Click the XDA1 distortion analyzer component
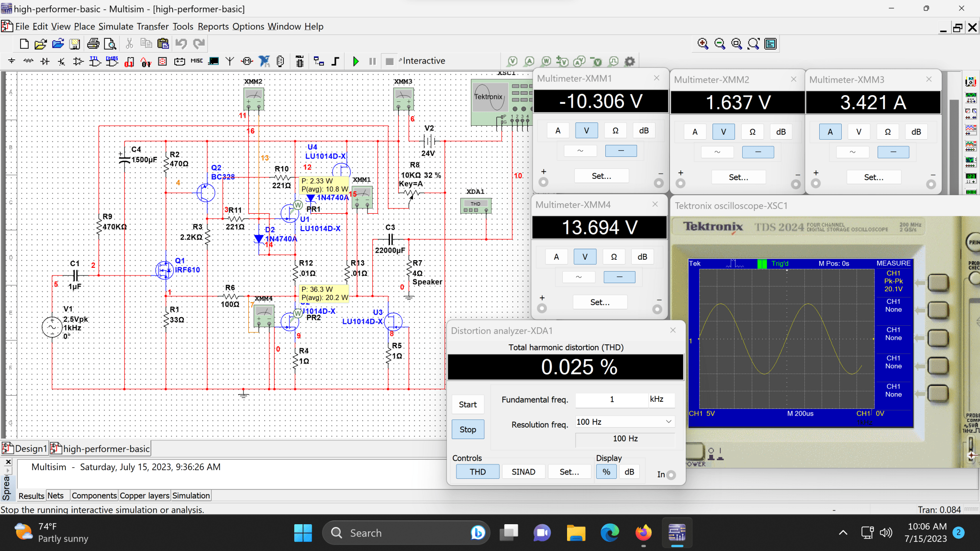The image size is (980, 551). (x=476, y=206)
